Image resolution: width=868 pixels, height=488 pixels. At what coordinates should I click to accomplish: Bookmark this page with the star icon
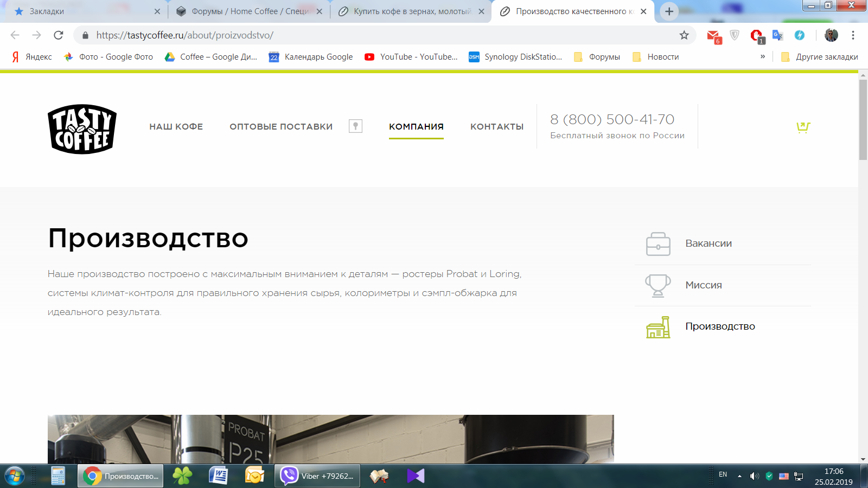[x=684, y=35]
